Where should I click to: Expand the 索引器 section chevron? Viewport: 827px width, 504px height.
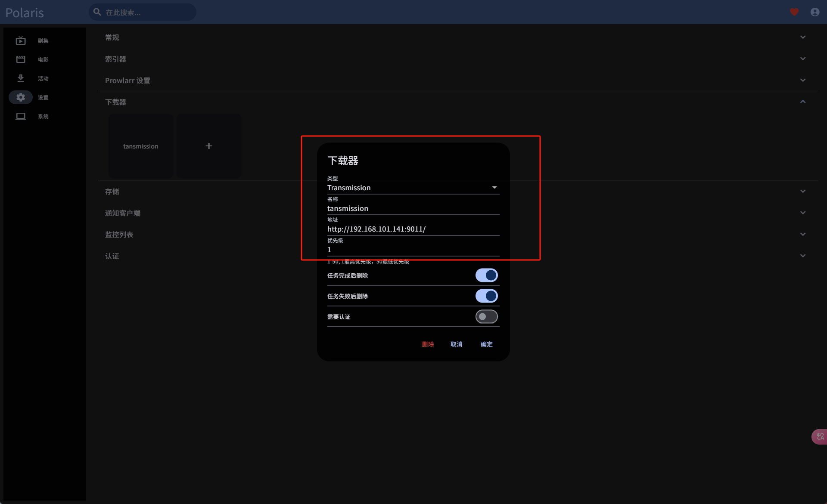803,59
